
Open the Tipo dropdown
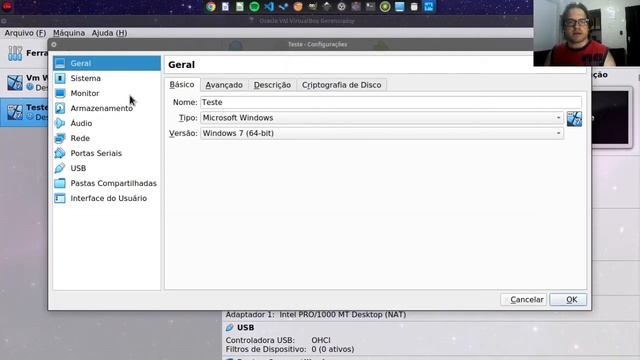[x=382, y=118]
